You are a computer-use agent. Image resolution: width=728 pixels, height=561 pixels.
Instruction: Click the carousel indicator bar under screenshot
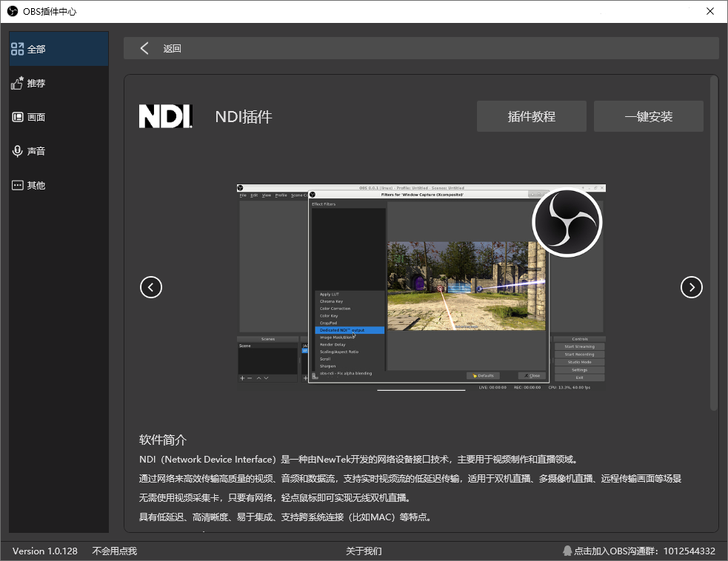coord(421,390)
